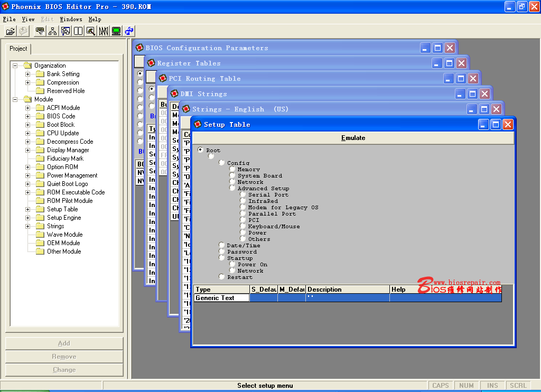Select the Password radio button
Screen dimensions: 541x392
[x=221, y=251]
